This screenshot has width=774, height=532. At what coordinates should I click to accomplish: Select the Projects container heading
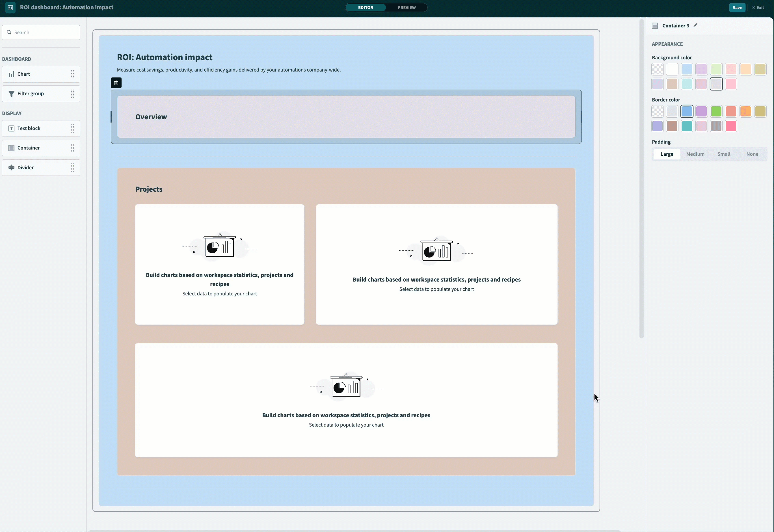149,189
